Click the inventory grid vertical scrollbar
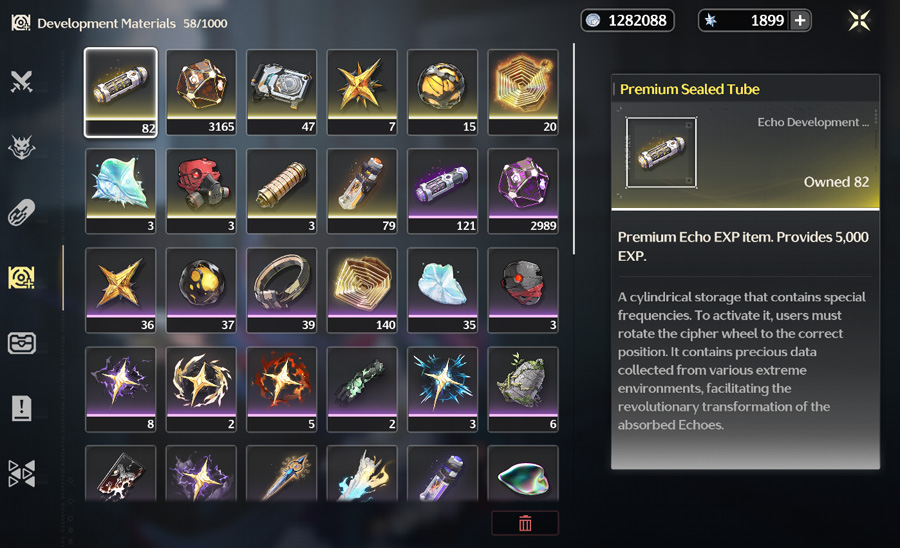Screen dimensions: 900x548 point(573,149)
